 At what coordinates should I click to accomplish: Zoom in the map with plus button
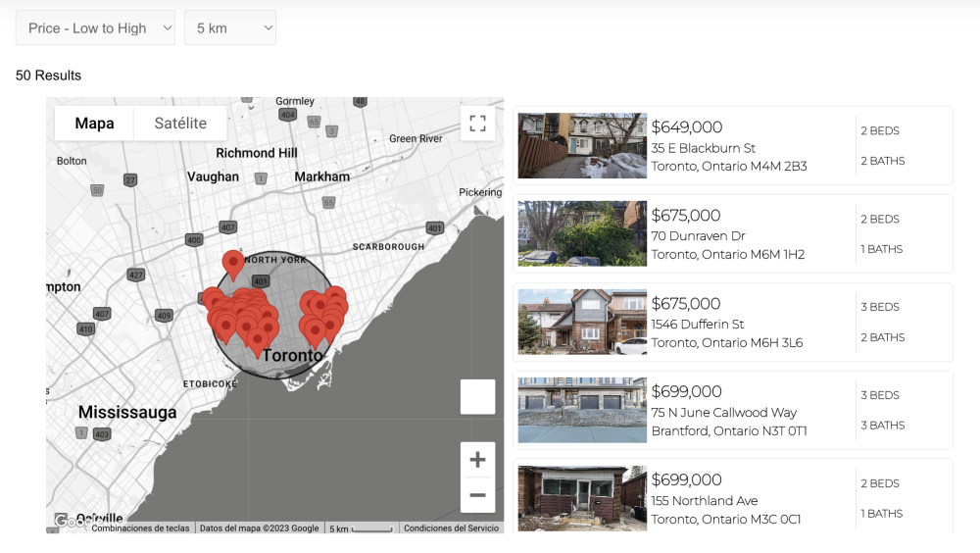coord(477,460)
